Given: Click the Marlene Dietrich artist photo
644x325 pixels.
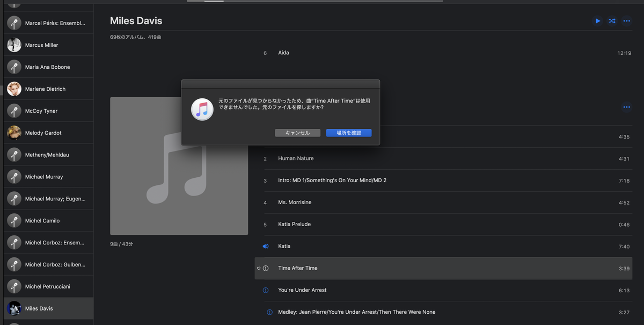Looking at the screenshot, I should pyautogui.click(x=14, y=89).
